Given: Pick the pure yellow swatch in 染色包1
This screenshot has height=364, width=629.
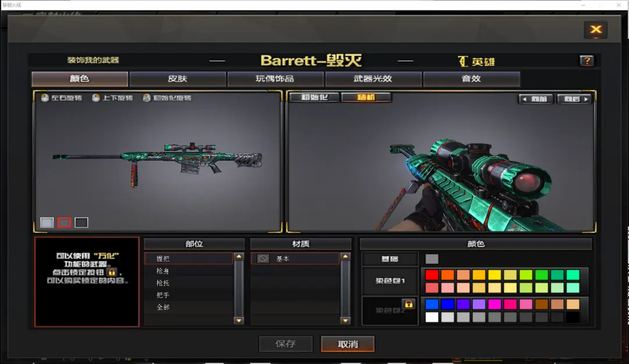Looking at the screenshot, I should (x=494, y=275).
